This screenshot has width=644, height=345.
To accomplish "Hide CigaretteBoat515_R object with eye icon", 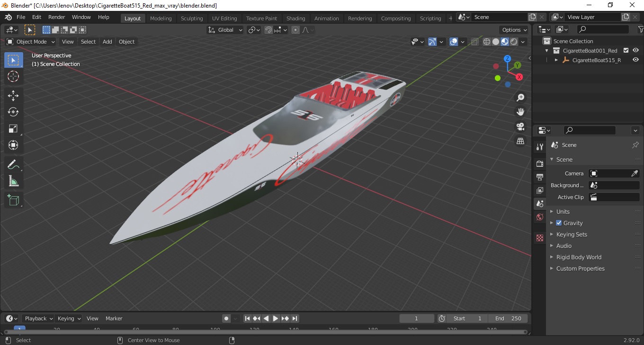I will 636,60.
